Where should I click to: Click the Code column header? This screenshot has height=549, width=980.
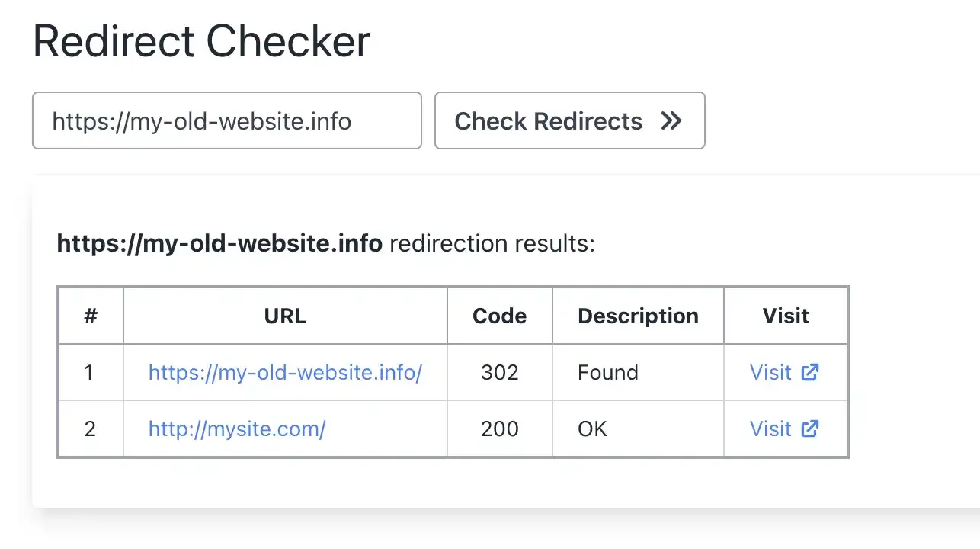click(x=499, y=315)
